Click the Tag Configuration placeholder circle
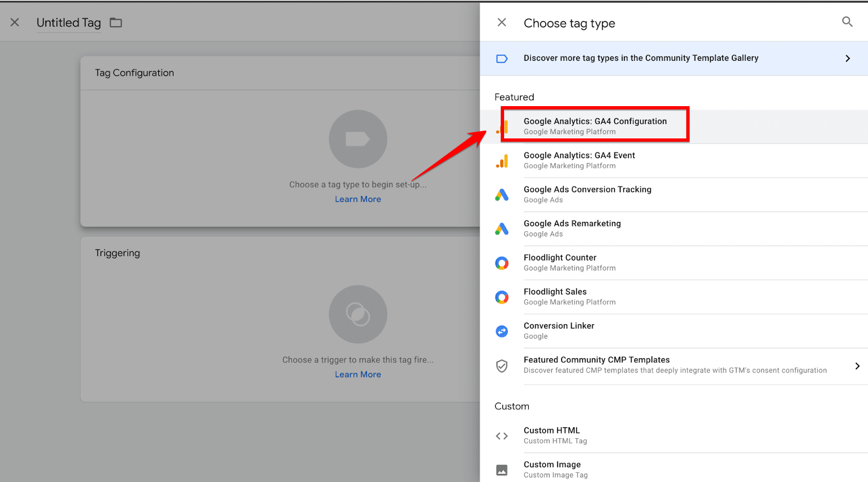This screenshot has width=868, height=482. 358,139
